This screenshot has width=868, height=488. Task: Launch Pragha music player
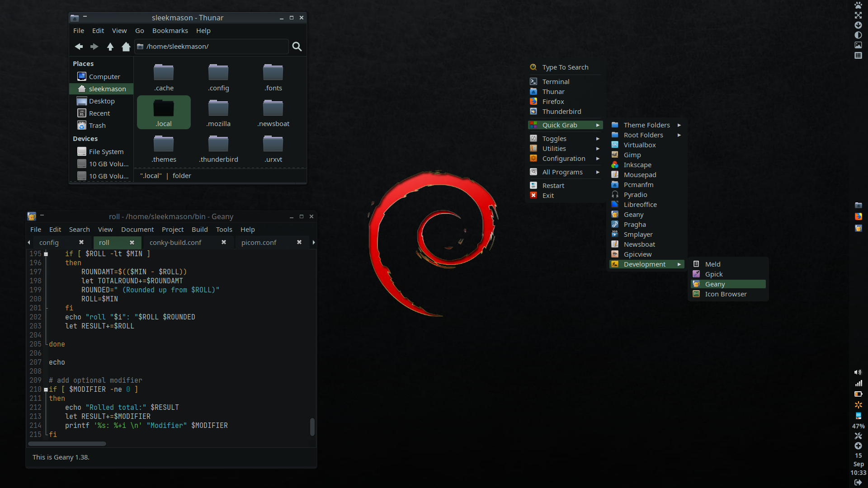646,225
